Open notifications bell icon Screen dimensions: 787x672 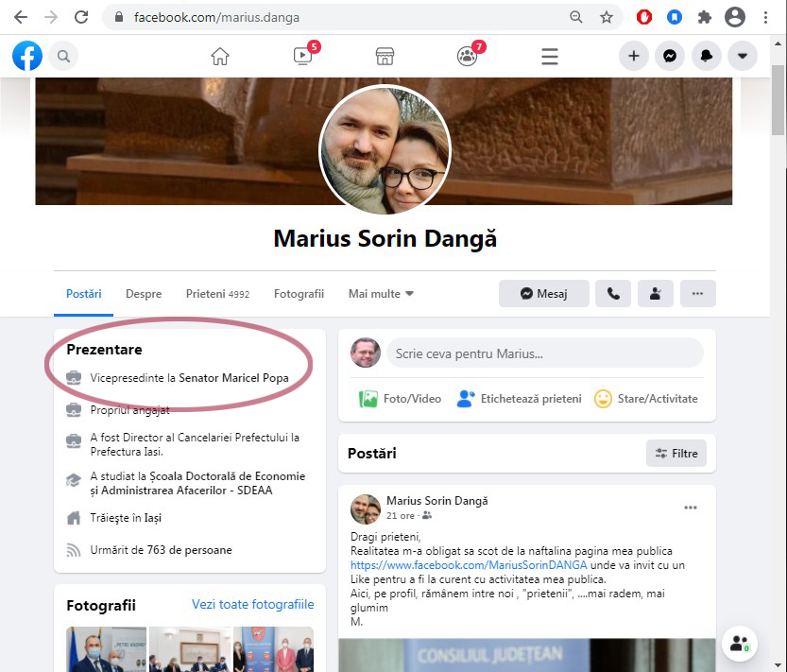pos(706,57)
